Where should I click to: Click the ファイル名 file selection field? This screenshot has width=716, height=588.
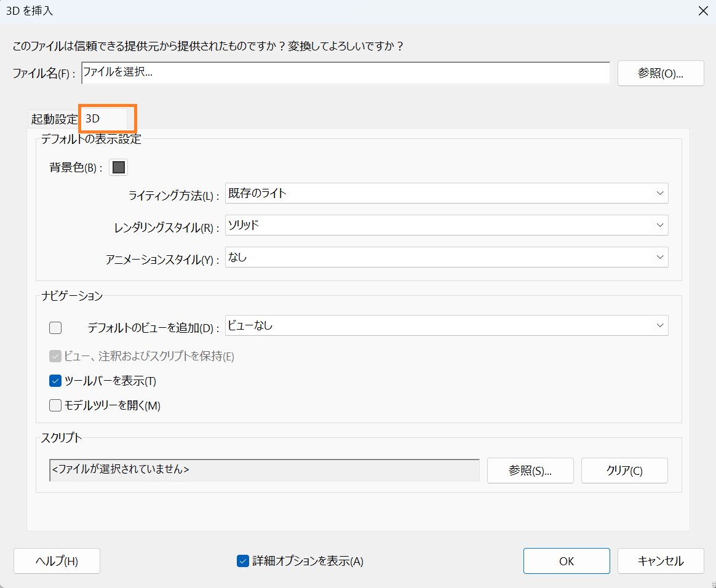pos(344,73)
